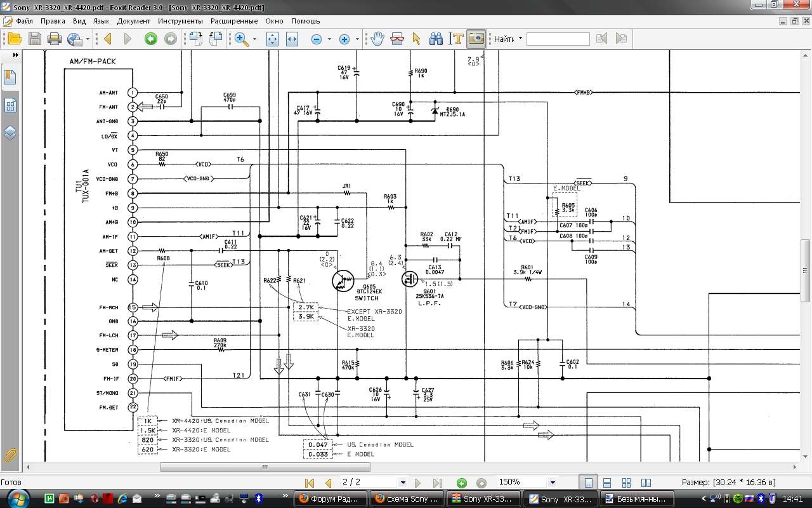
Task: Open zoom tool dropdown arrow
Action: pos(255,39)
